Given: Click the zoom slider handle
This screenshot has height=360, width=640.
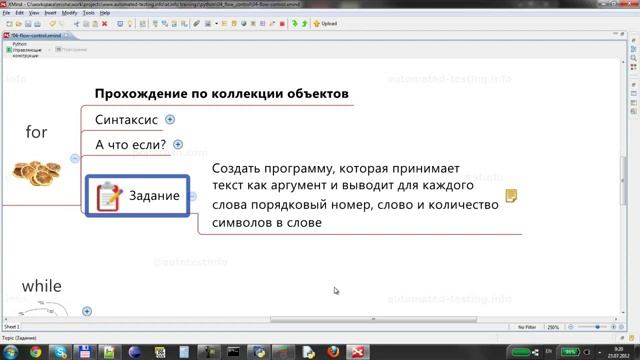Looking at the screenshot, I should click(x=597, y=327).
